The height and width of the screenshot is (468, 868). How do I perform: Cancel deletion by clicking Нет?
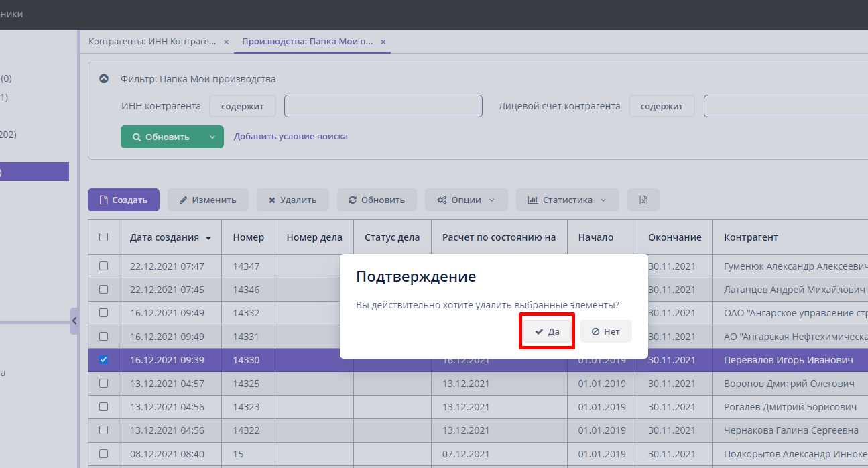[x=605, y=331]
